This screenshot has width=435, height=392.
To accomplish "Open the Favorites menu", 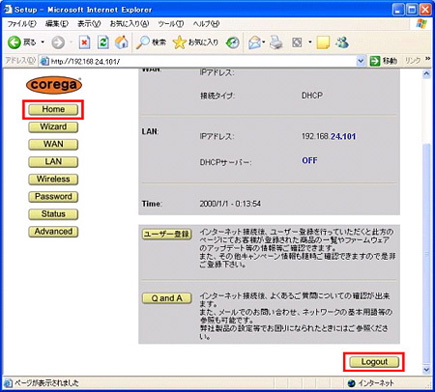I will (x=129, y=24).
